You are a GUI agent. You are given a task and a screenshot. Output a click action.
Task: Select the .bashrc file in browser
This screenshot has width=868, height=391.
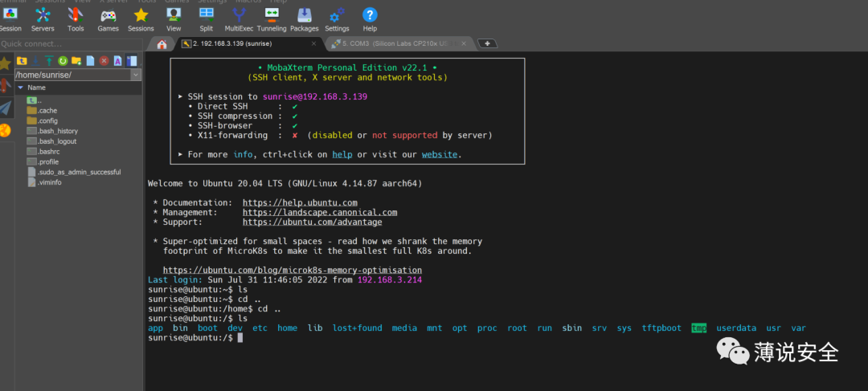(48, 151)
